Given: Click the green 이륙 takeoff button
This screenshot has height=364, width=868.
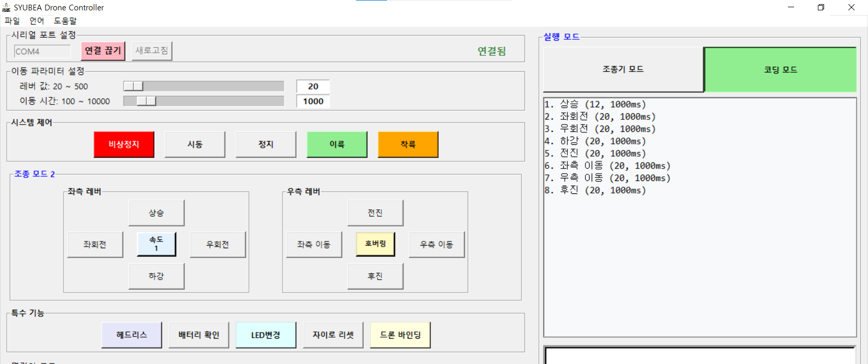Looking at the screenshot, I should 337,144.
